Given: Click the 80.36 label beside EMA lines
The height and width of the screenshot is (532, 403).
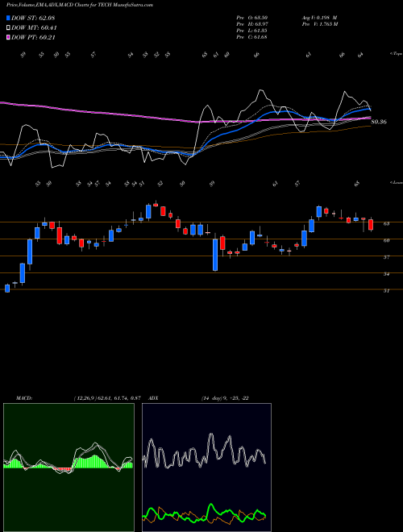Looking at the screenshot, I should pyautogui.click(x=379, y=122).
